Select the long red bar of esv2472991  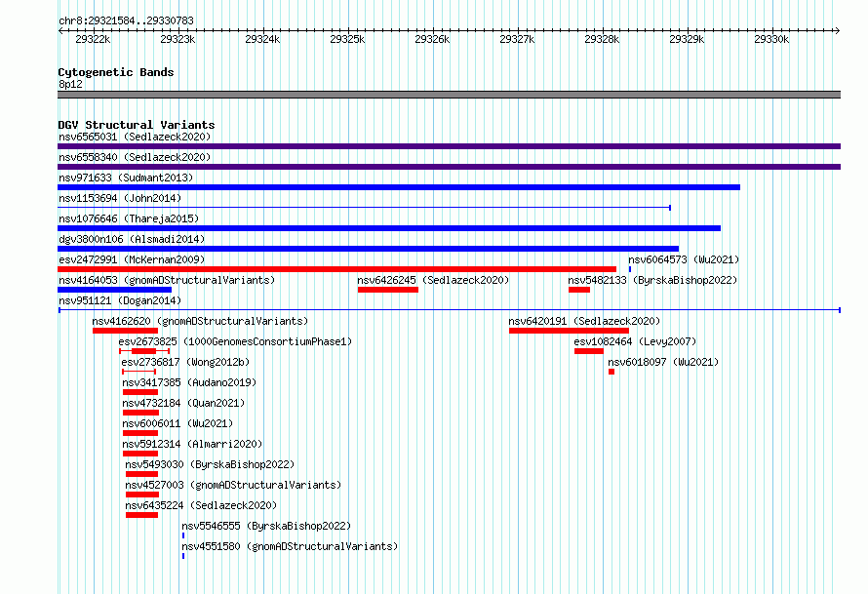(x=337, y=269)
